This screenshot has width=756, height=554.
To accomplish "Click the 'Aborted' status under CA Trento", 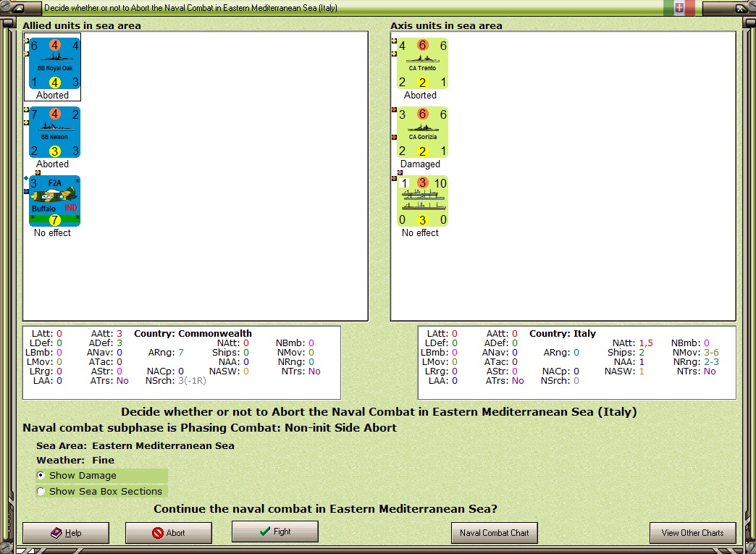I will click(421, 96).
